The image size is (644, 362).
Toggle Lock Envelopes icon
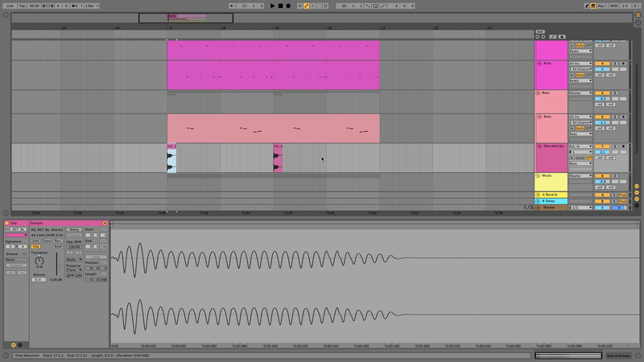coord(562,36)
